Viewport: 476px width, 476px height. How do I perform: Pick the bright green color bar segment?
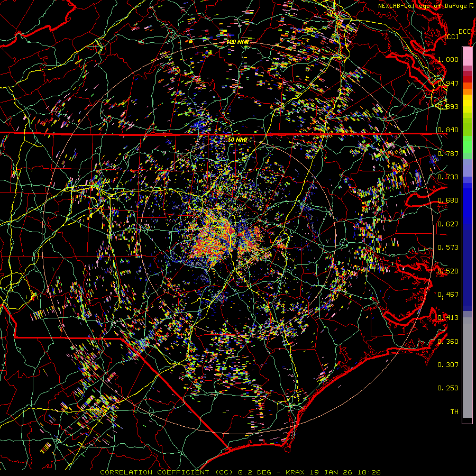pos(467,144)
